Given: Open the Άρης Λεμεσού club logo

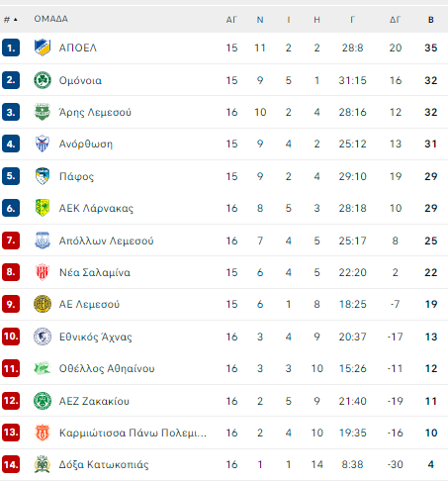Looking at the screenshot, I should 43,112.
